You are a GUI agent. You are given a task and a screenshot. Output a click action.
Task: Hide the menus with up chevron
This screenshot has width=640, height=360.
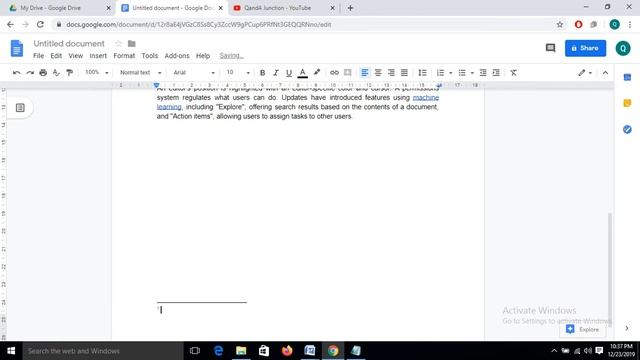pyautogui.click(x=605, y=73)
